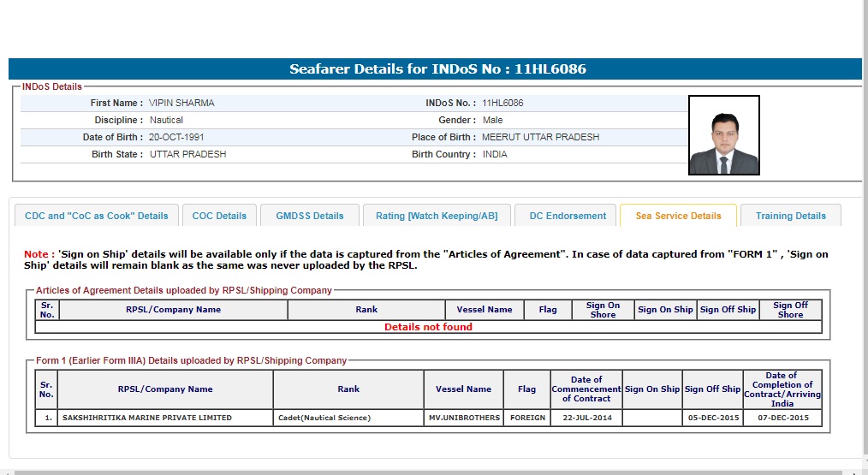Screen dimensions: 868x475
Task: Click the Cadet(Nautical Science) rank cell
Action: point(324,418)
